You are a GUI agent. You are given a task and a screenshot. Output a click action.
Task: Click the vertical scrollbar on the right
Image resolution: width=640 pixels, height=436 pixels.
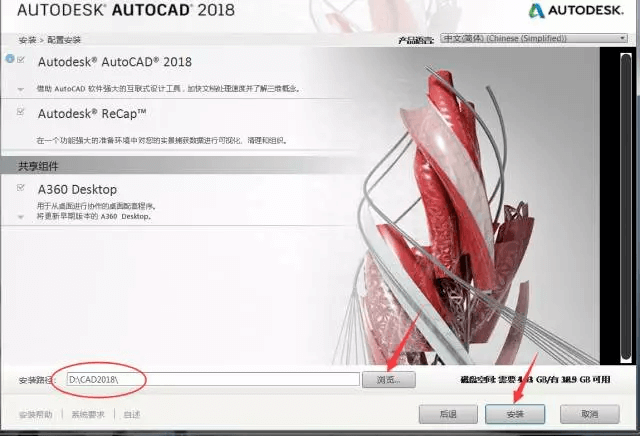tap(626, 206)
